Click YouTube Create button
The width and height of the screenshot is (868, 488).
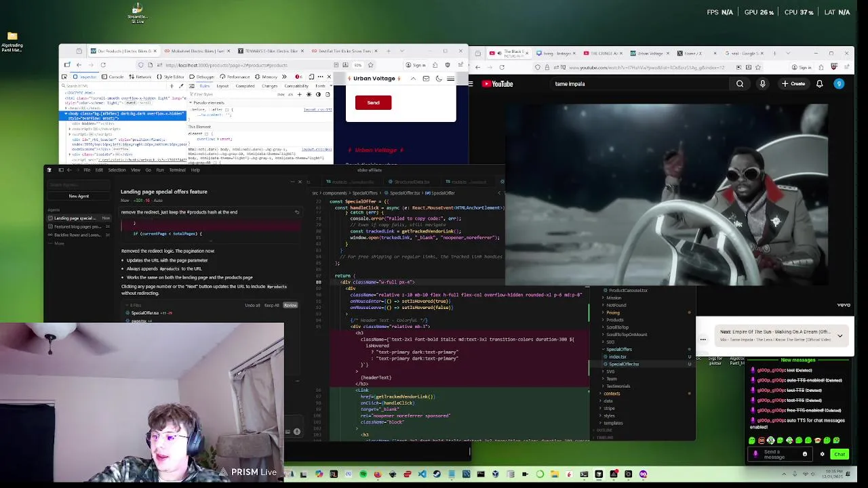[793, 84]
